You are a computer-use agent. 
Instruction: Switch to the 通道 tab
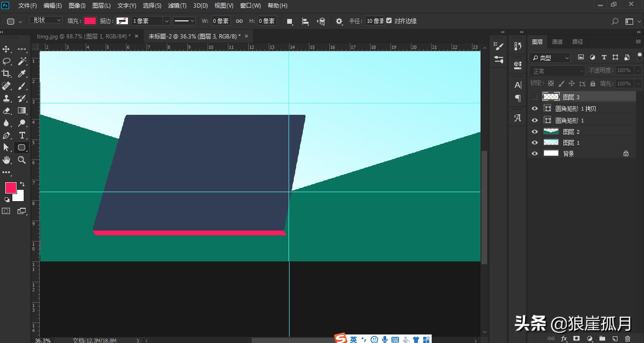[x=557, y=41]
